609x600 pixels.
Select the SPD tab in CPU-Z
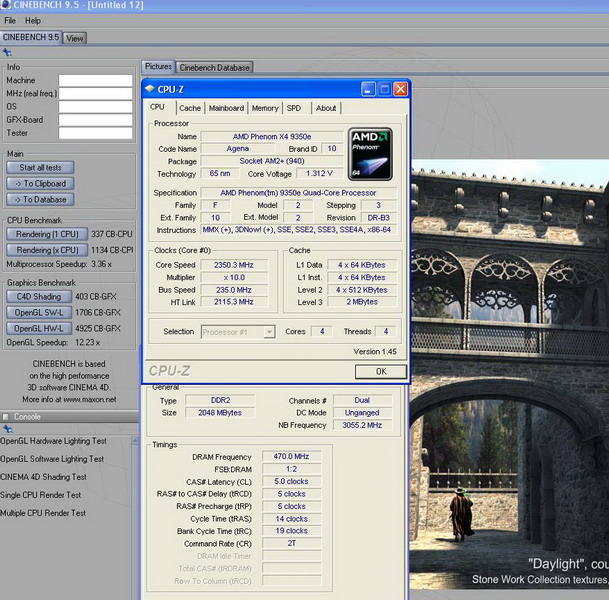tap(293, 108)
